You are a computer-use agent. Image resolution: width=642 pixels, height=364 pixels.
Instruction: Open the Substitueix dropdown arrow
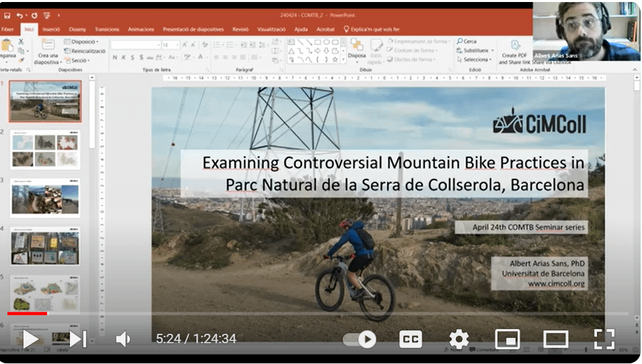pyautogui.click(x=493, y=51)
